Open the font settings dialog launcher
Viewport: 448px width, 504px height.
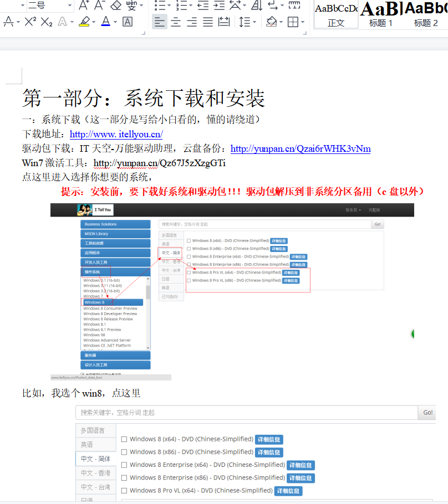click(144, 33)
